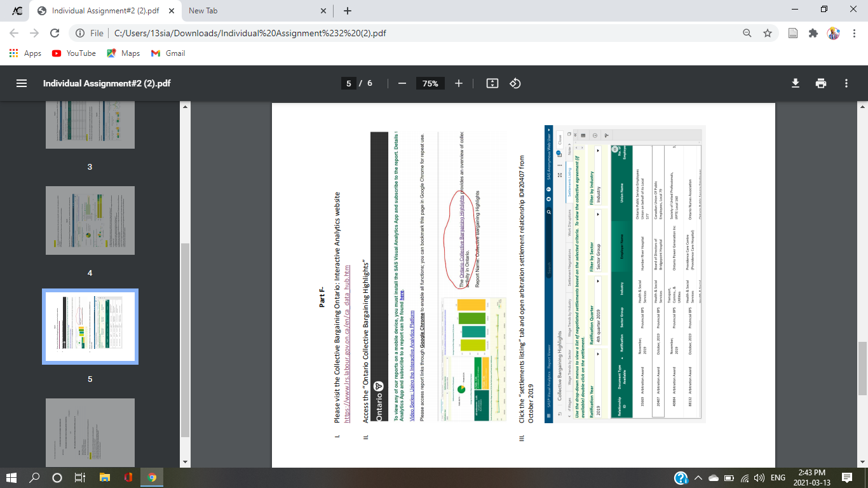Go back in Chrome

15,33
